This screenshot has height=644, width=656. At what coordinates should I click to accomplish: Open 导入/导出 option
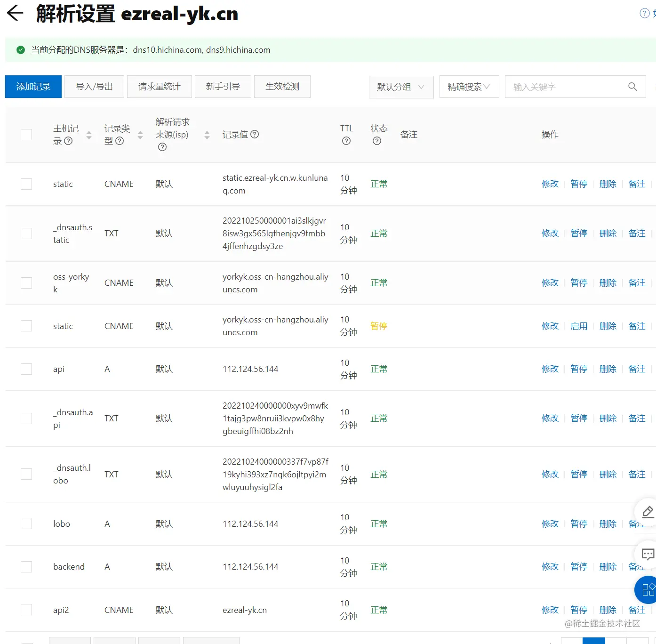[x=94, y=87]
